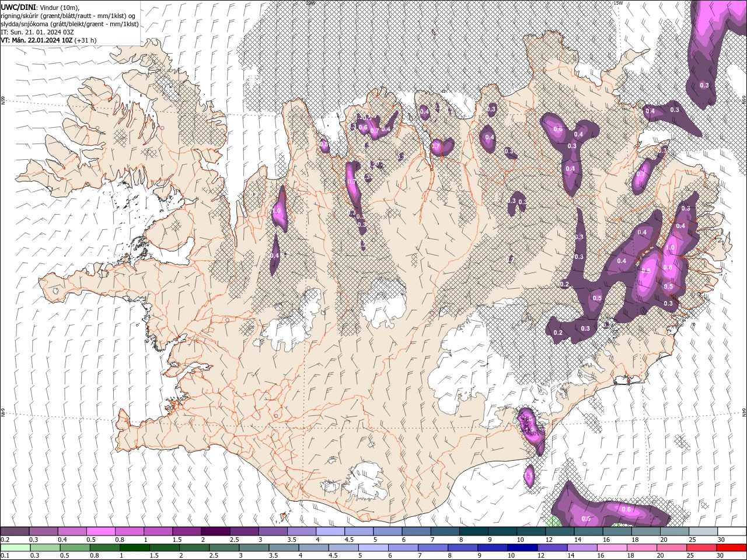Select the dark purple 2 mm snow scale swatch
The height and width of the screenshot is (560, 747).
[x=216, y=531]
